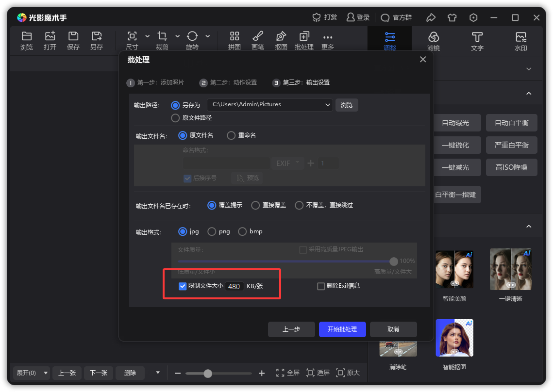Open the 展开(0) dropdown
Screen dimensions: 553x392
[46, 373]
